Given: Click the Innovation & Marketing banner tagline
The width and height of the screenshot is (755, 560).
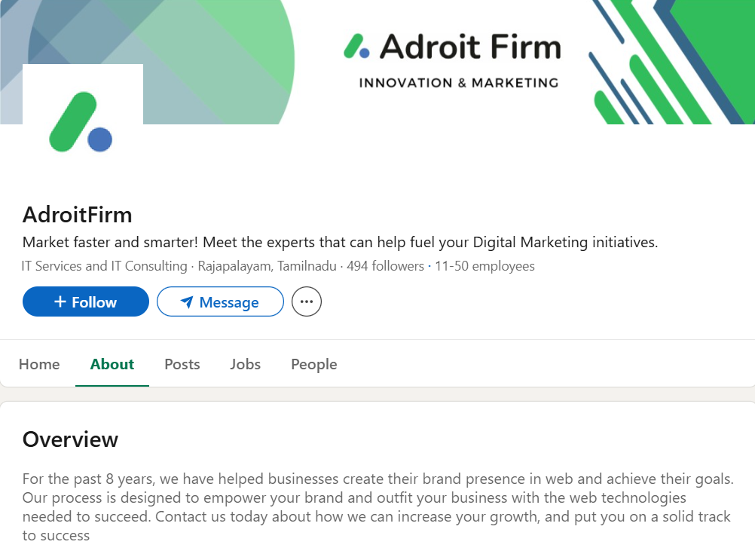Looking at the screenshot, I should pos(459,83).
